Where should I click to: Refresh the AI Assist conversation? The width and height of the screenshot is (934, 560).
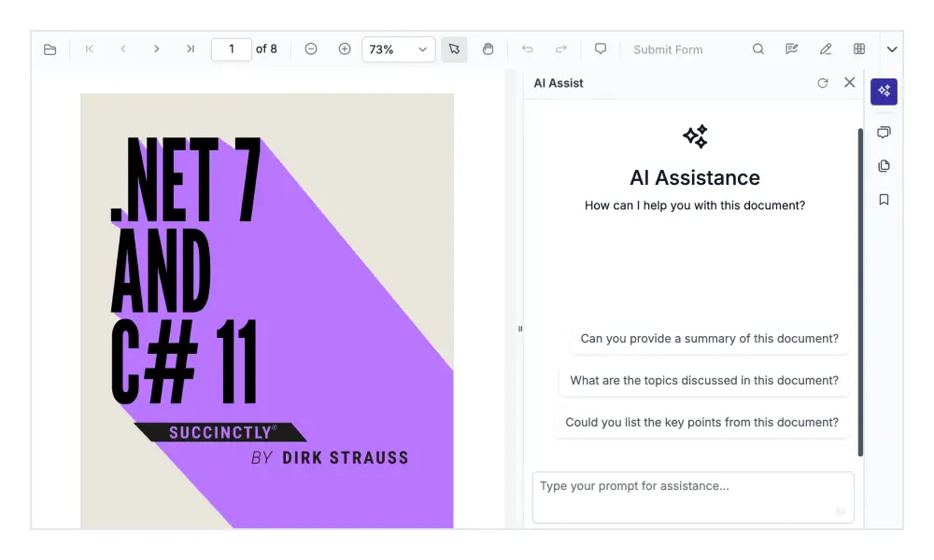coord(823,82)
